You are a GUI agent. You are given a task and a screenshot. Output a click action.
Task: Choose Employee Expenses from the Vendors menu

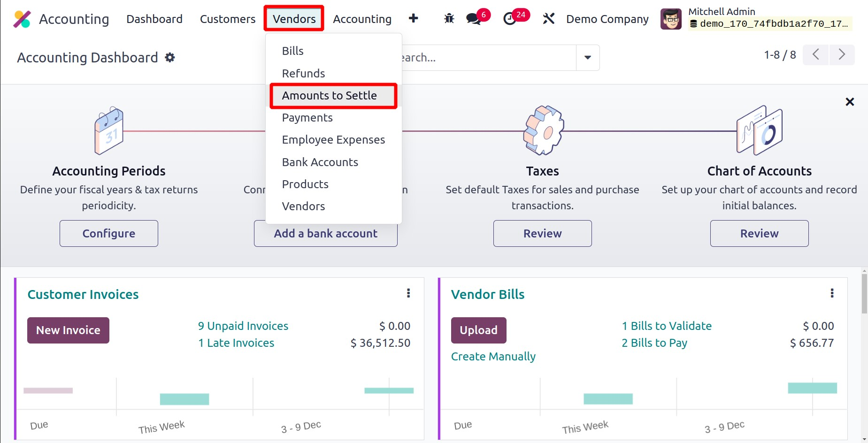coord(333,140)
